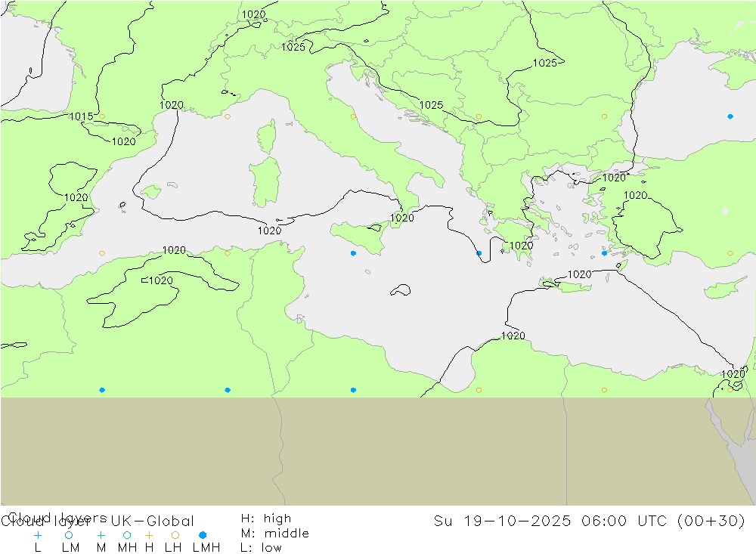Select the orange marker beside the 1015 label
Image resolution: width=756 pixels, height=554 pixels.
tap(102, 116)
